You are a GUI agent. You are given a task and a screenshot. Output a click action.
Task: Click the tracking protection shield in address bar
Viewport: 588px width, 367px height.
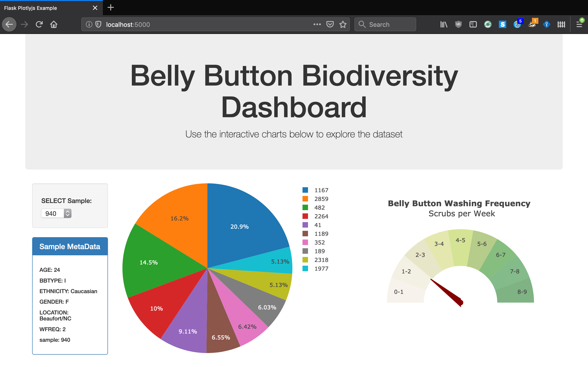point(98,24)
